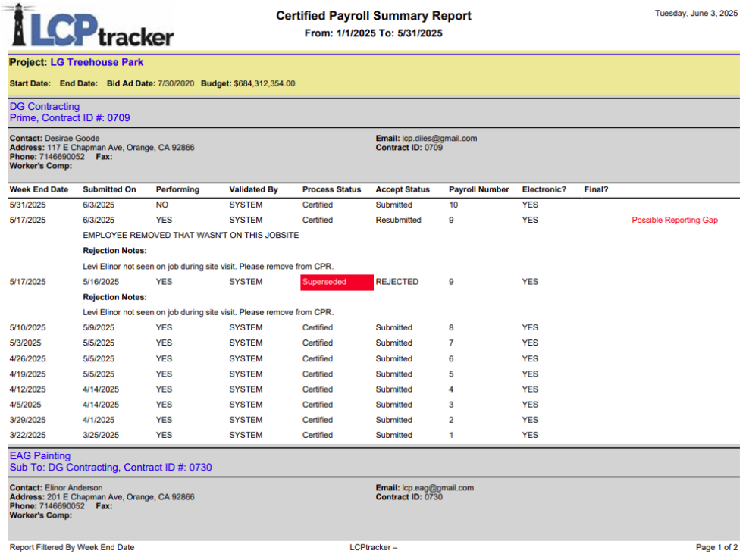Viewport: 746px width, 560px height.
Task: Select week end date 5/10/2025
Action: [x=27, y=327]
